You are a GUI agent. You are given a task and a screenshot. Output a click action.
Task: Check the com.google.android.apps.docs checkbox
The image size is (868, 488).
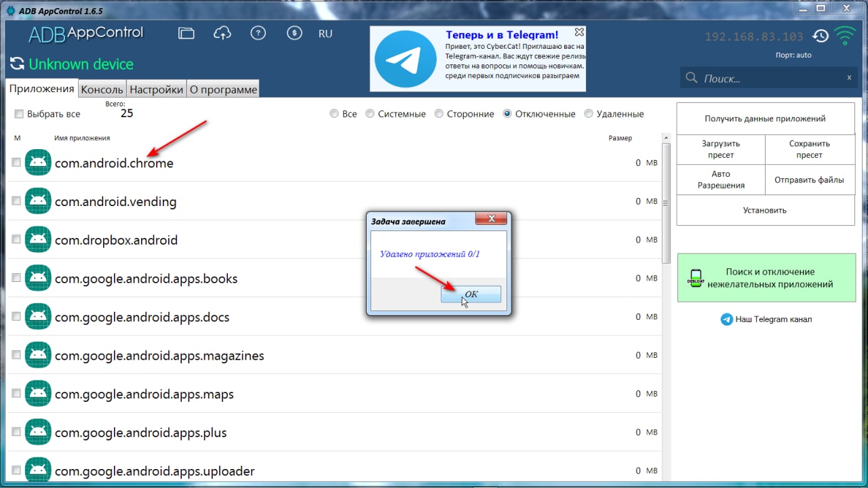[16, 317]
